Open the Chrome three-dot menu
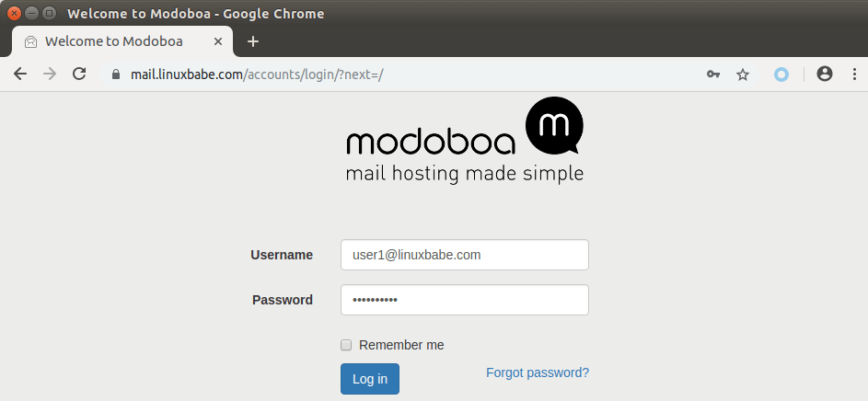The image size is (868, 401). (x=853, y=74)
